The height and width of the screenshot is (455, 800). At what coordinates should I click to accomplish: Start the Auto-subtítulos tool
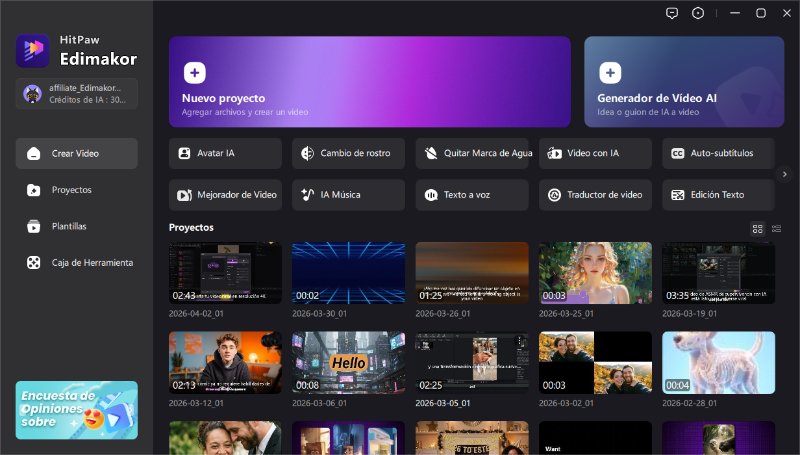pyautogui.click(x=718, y=153)
